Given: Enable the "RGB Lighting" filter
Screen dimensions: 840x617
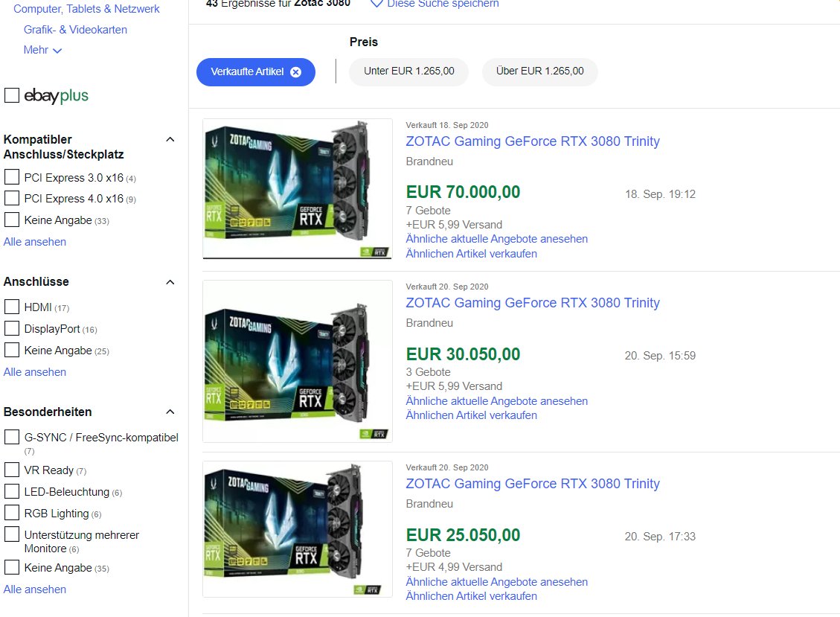Looking at the screenshot, I should [11, 512].
